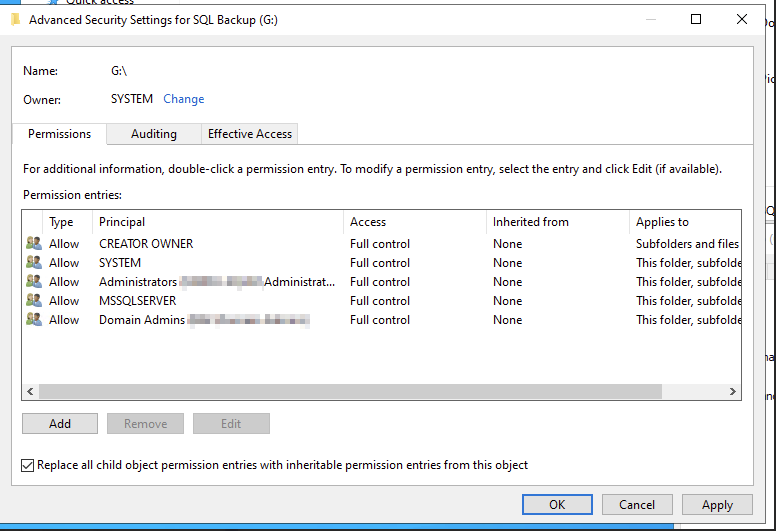Toggle Replace all child object permission entries checkbox
Viewport: 776px width, 531px height.
(28, 465)
